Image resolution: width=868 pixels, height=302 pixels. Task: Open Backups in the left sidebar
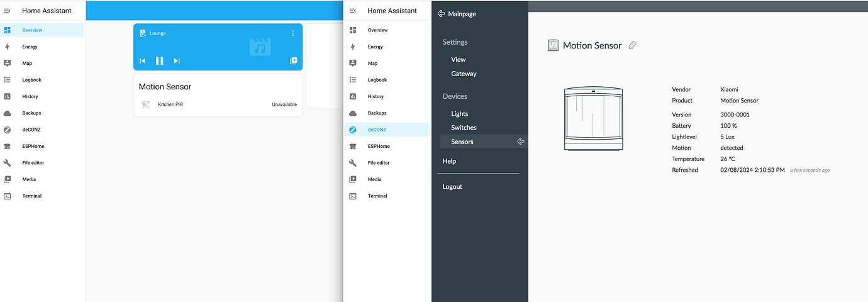pos(42,113)
